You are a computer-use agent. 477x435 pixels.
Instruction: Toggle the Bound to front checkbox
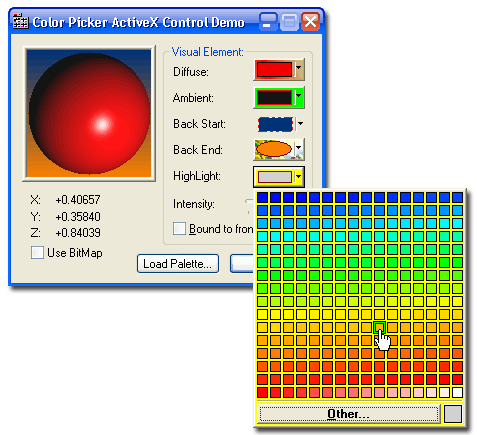point(179,229)
